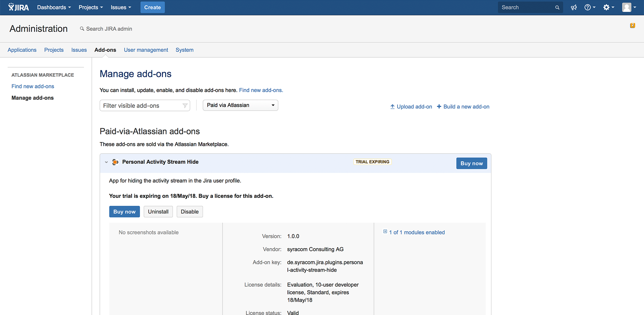This screenshot has height=315, width=644.
Task: Click the Personal Activity Stream Hide add-on icon
Action: pyautogui.click(x=115, y=162)
